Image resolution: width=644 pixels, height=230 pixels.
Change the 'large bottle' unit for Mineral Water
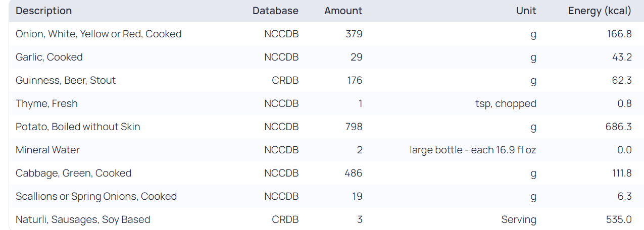pos(473,150)
